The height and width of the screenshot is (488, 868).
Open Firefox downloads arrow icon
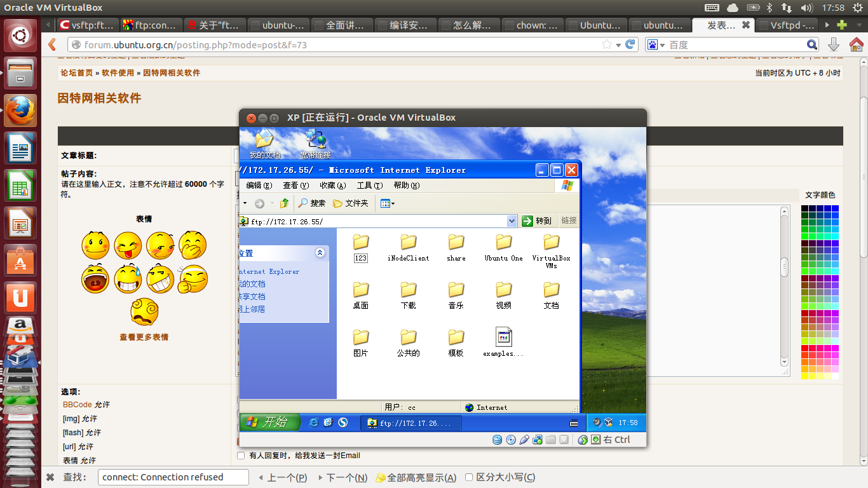pyautogui.click(x=834, y=44)
